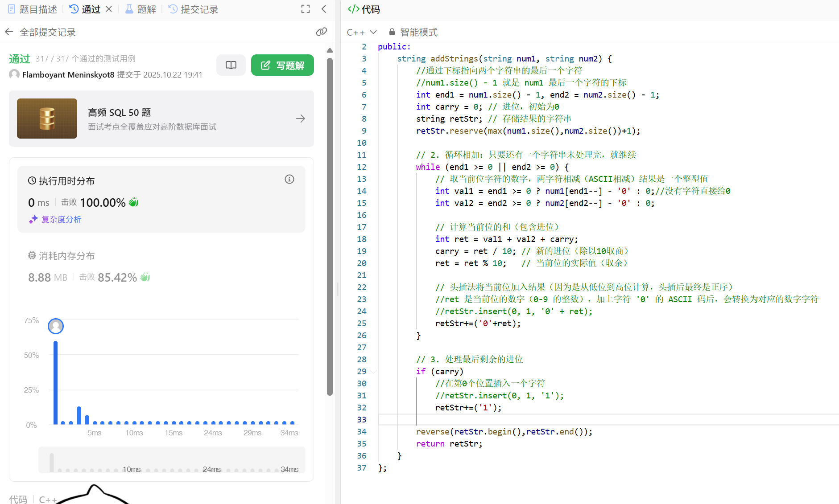
Task: Toggle fullscreen for the left panel
Action: (x=306, y=9)
